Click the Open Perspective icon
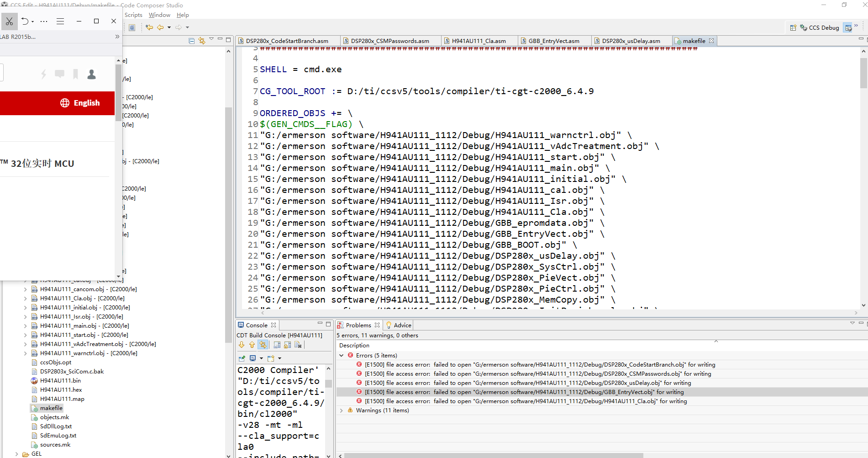This screenshot has width=868, height=458. pyautogui.click(x=793, y=27)
